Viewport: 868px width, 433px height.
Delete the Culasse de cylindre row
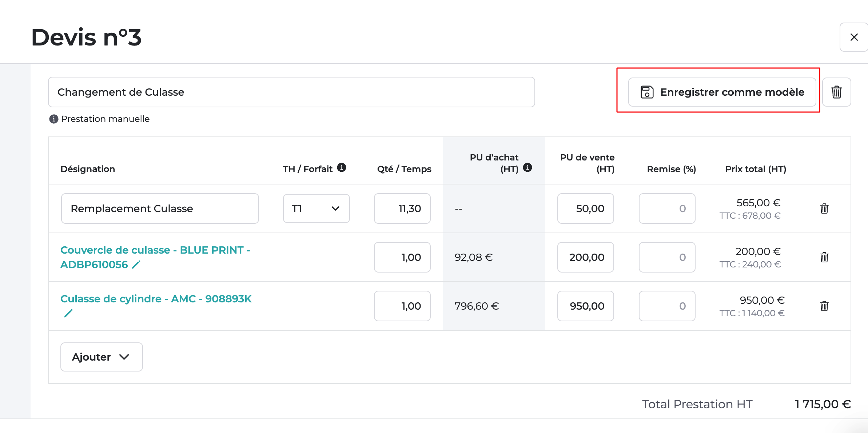824,306
